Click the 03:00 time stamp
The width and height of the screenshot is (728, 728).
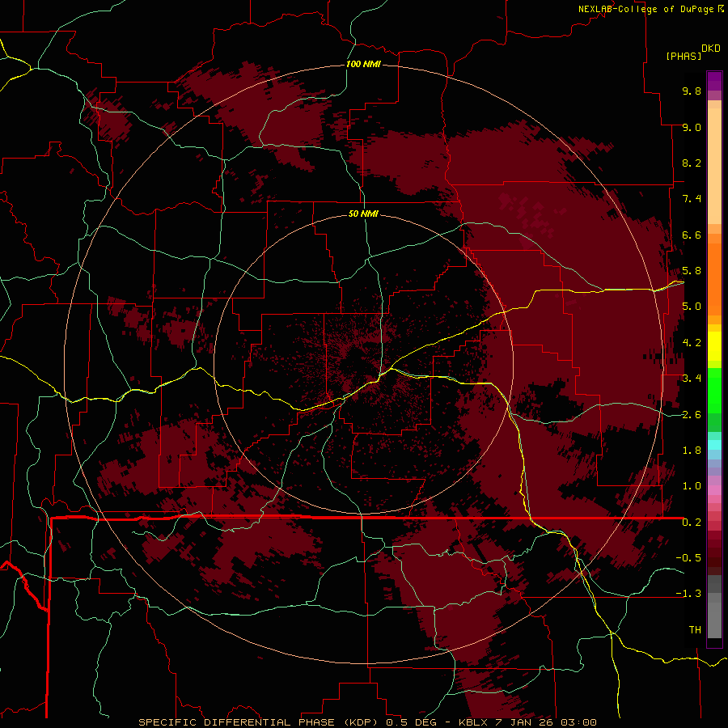[x=578, y=722]
